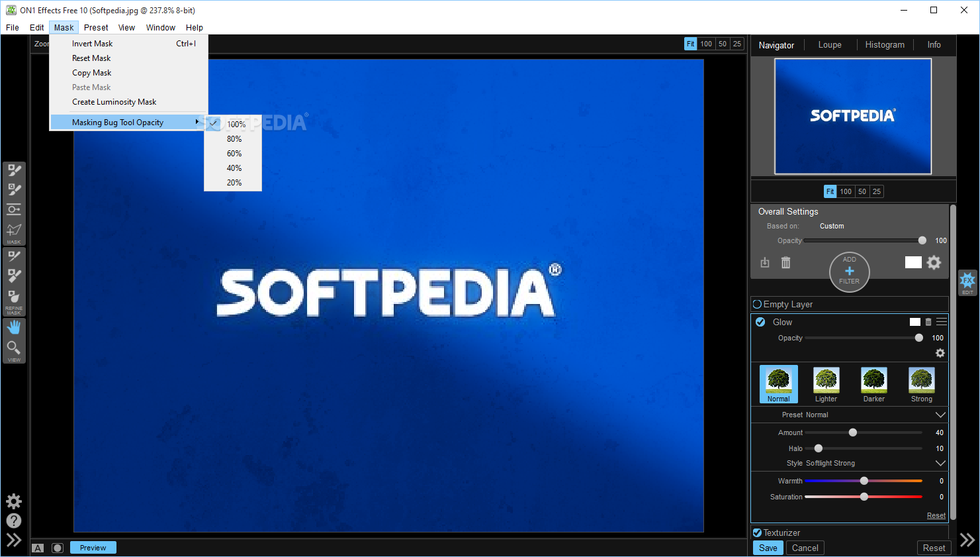Collapse left panel with double arrow
The height and width of the screenshot is (557, 980).
coord(14,540)
